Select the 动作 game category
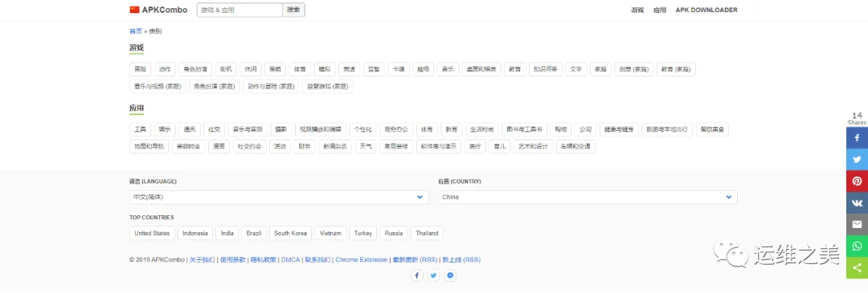Screen dimensions: 868x293 click(165, 69)
